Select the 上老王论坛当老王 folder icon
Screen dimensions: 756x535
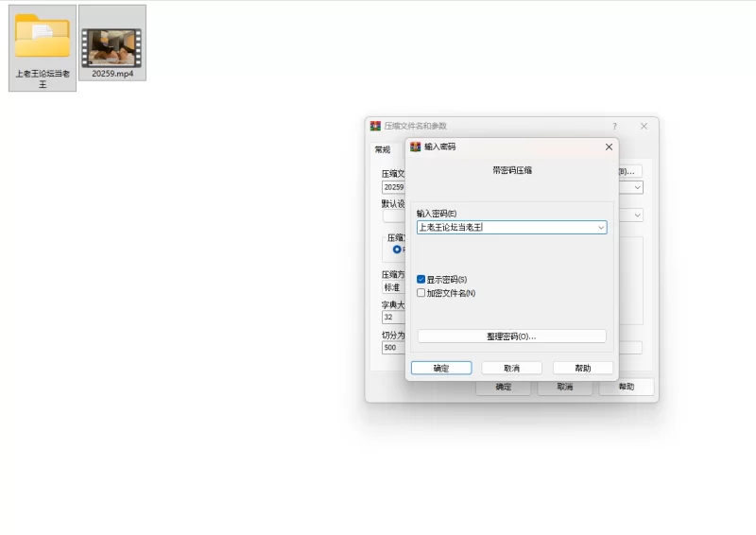point(43,36)
